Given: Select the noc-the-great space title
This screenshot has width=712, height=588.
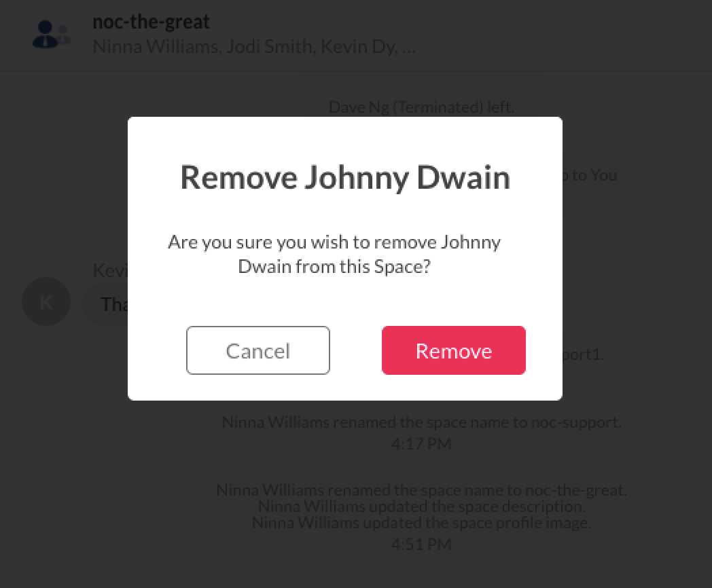Looking at the screenshot, I should 152,21.
